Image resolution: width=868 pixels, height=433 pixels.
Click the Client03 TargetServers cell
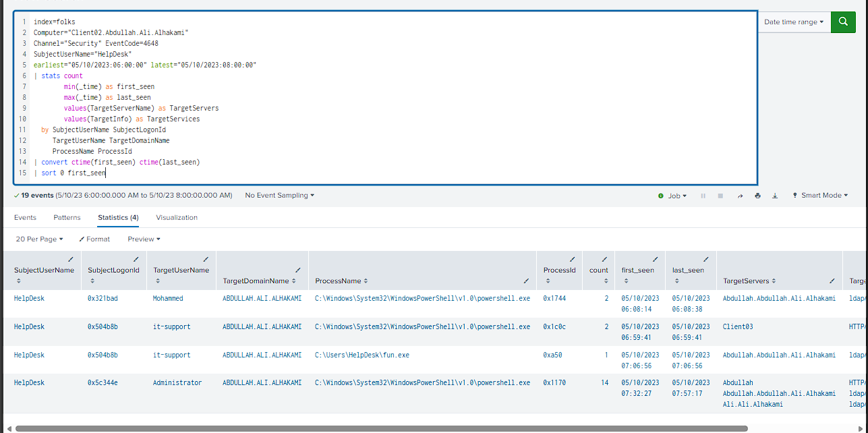[738, 326]
